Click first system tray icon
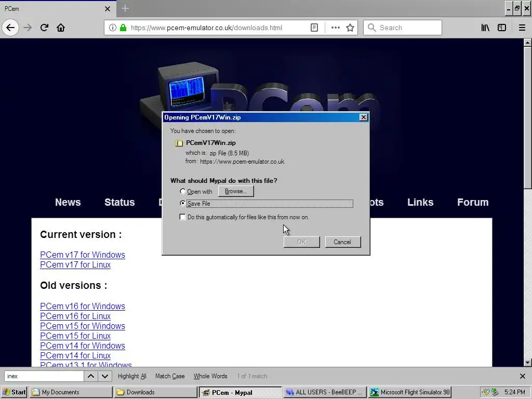 pyautogui.click(x=486, y=392)
